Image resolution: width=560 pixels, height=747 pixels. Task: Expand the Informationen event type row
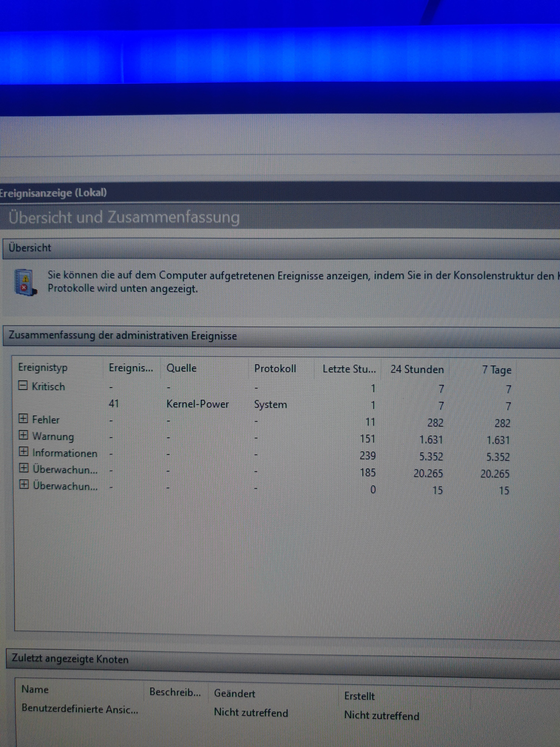tap(23, 451)
